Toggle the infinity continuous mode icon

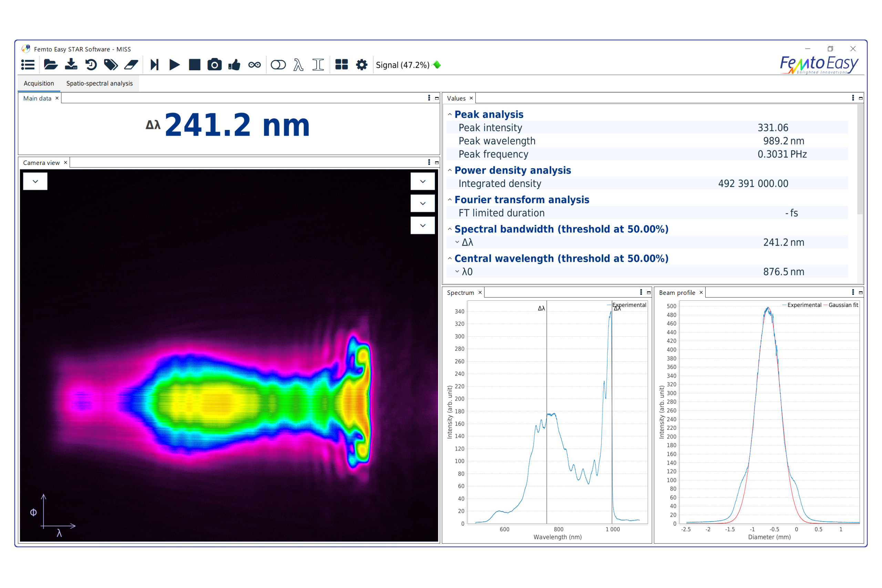click(x=255, y=65)
